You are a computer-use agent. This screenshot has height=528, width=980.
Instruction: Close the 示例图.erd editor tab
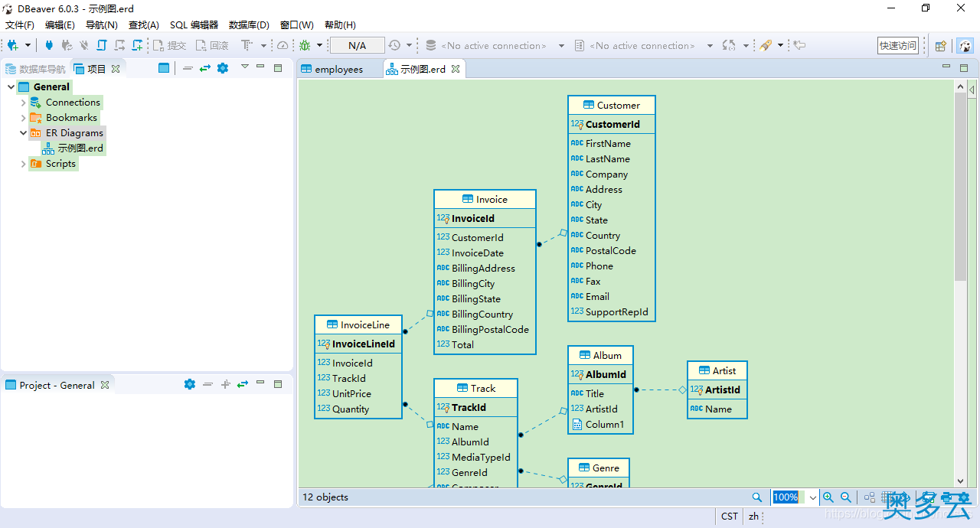(455, 69)
